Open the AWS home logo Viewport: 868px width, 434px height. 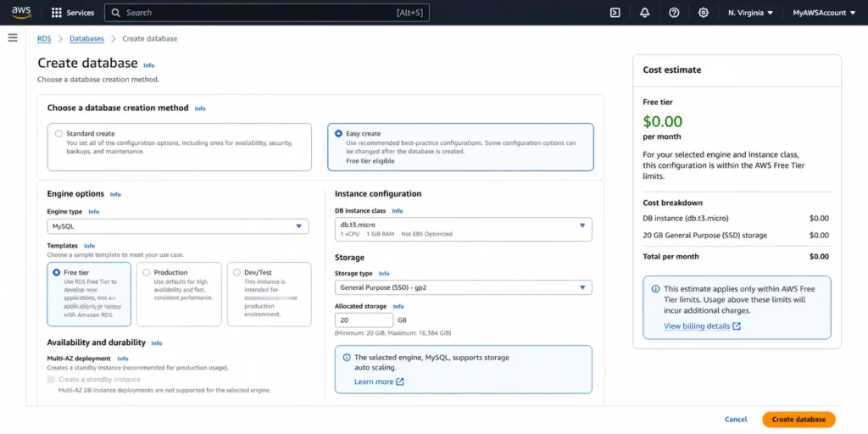point(21,12)
